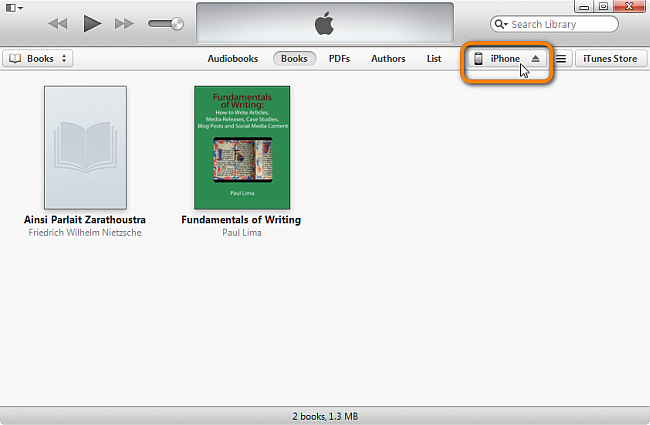Screen dimensions: 650x425
Task: Switch to the List view tab
Action: tap(434, 59)
